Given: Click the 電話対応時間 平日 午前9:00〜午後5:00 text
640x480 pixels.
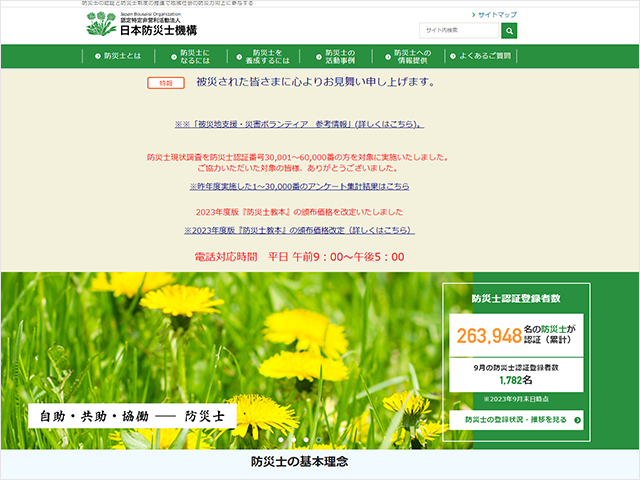Looking at the screenshot, I should tap(299, 257).
